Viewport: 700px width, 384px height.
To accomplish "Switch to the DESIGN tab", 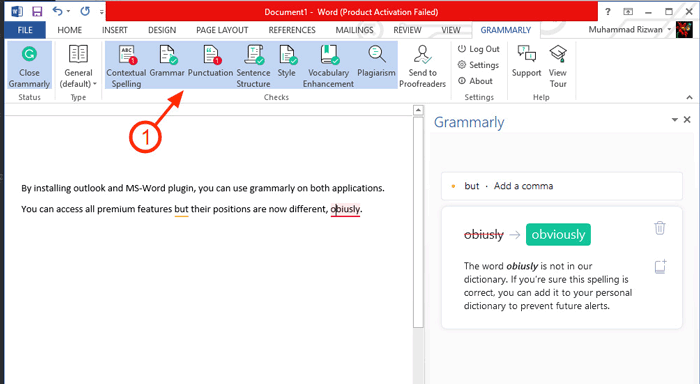I will 162,30.
